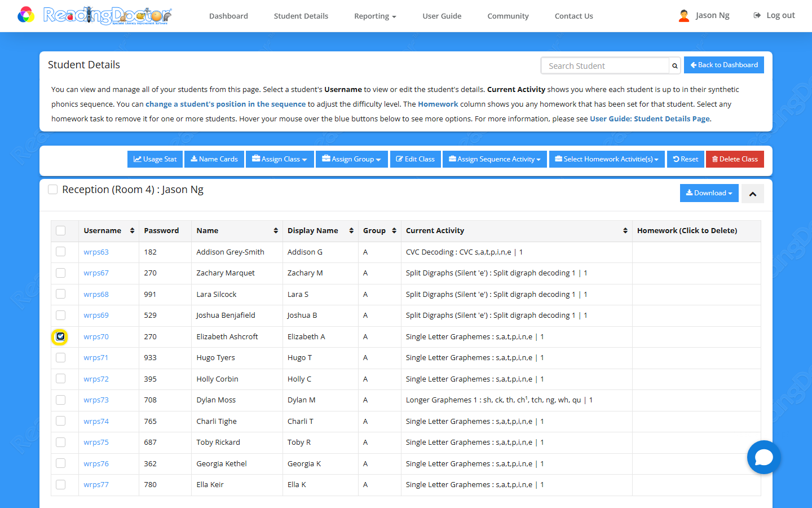
Task: Go to Dashboard in the nav bar
Action: pyautogui.click(x=228, y=16)
